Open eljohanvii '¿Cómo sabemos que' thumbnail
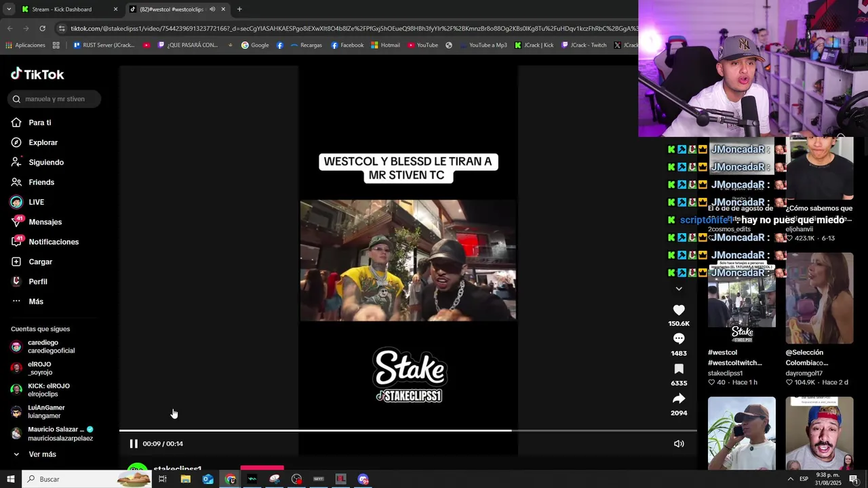Viewport: 868px width, 488px height. [x=819, y=169]
